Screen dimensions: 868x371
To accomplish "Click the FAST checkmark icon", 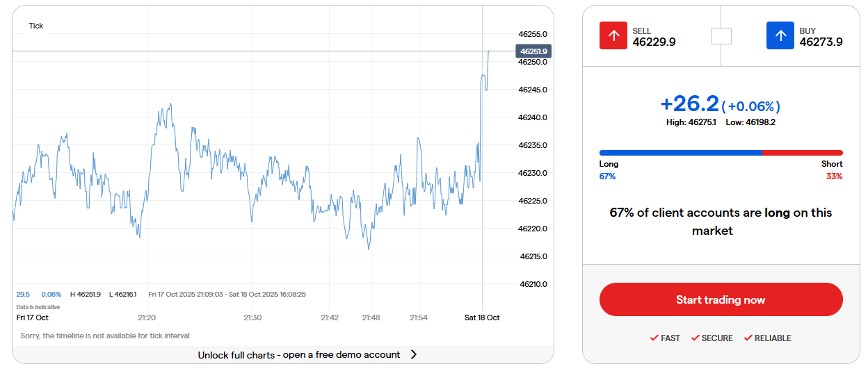I will coord(654,338).
